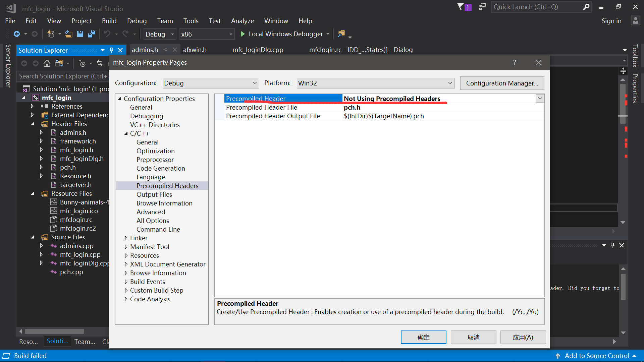Click Sync with Active Document icon

click(100, 63)
